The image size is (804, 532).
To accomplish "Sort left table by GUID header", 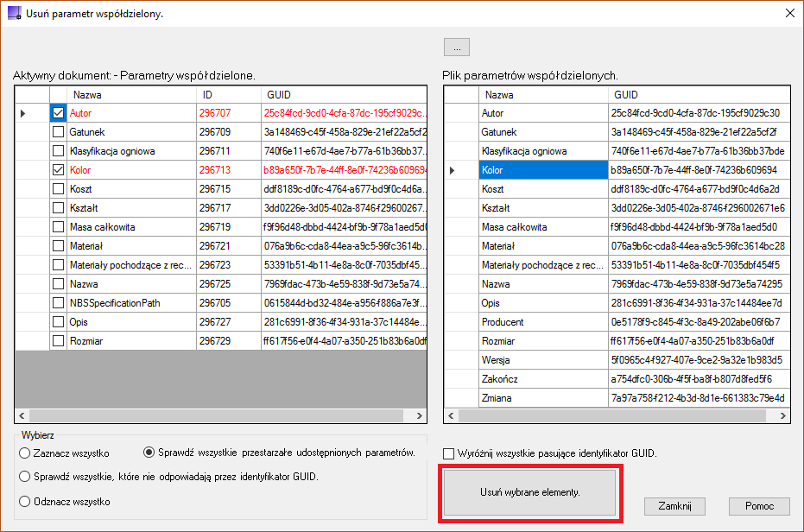I will (x=344, y=95).
